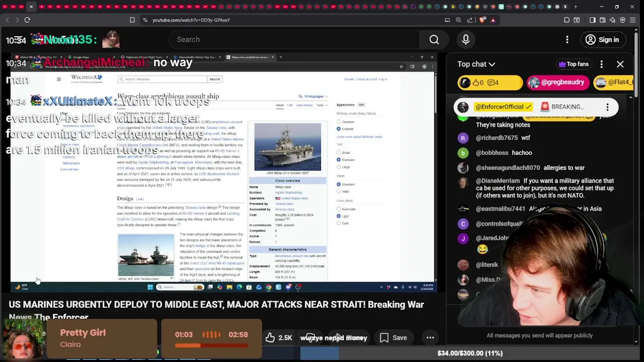
Task: Click the Wikipedia Search button in the stream
Action: 215,79
